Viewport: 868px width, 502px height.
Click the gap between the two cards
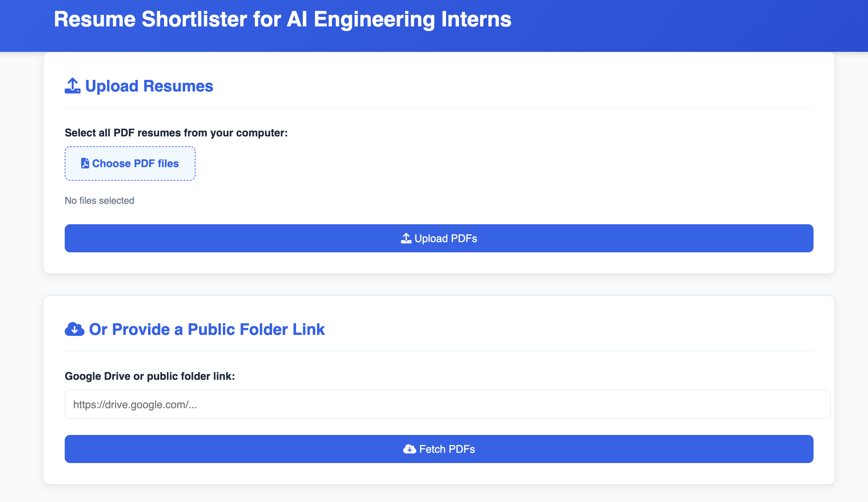[439, 285]
